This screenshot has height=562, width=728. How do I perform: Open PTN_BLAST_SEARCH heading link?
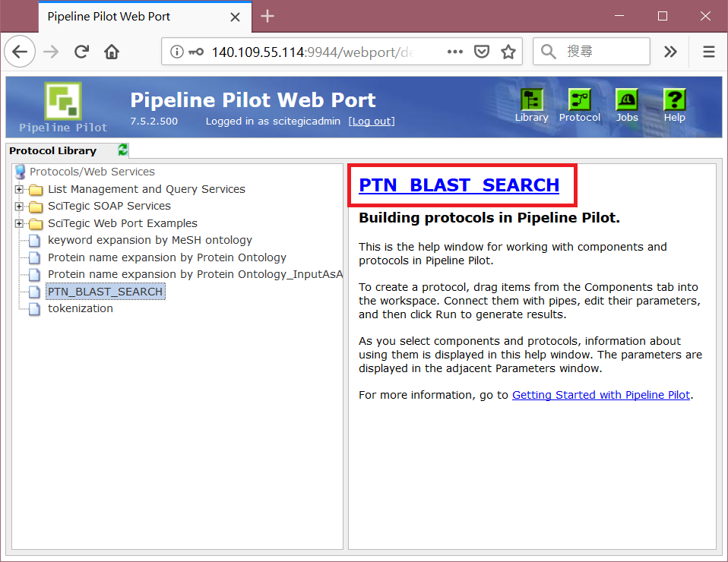[459, 185]
